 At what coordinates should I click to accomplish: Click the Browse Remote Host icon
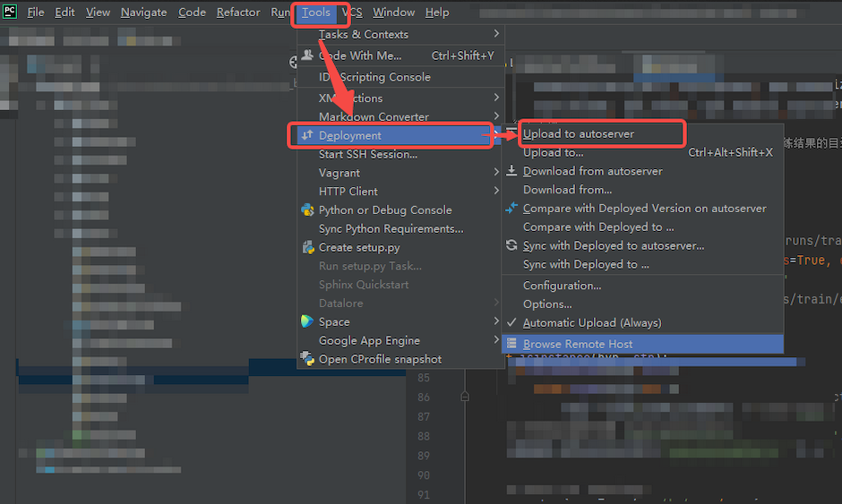[x=511, y=344]
